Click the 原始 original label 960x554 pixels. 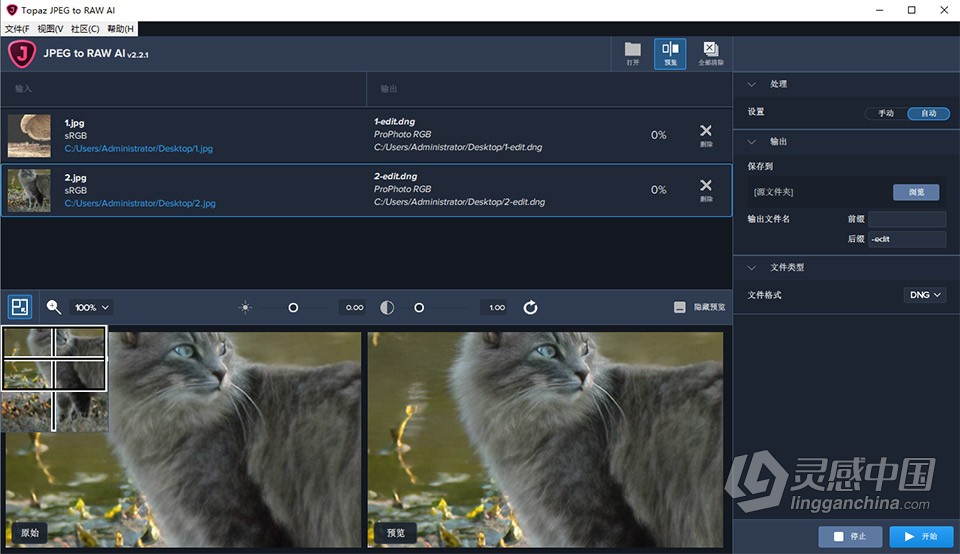point(29,533)
